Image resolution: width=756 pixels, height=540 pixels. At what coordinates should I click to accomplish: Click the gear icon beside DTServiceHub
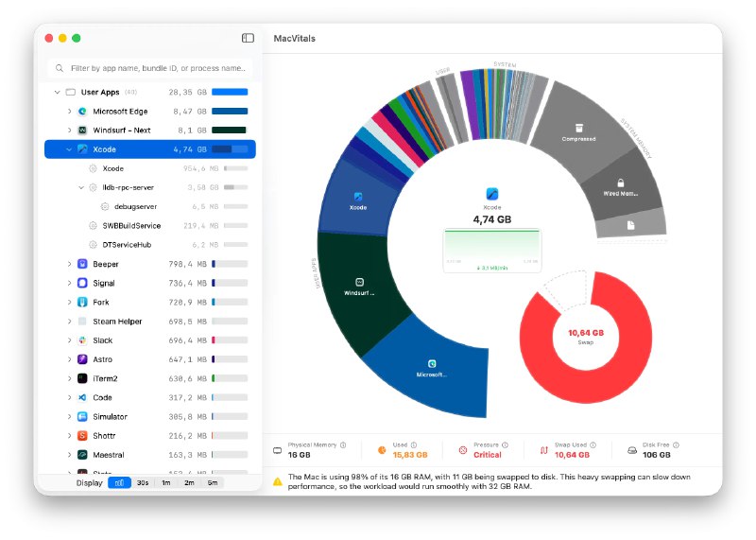(x=93, y=245)
